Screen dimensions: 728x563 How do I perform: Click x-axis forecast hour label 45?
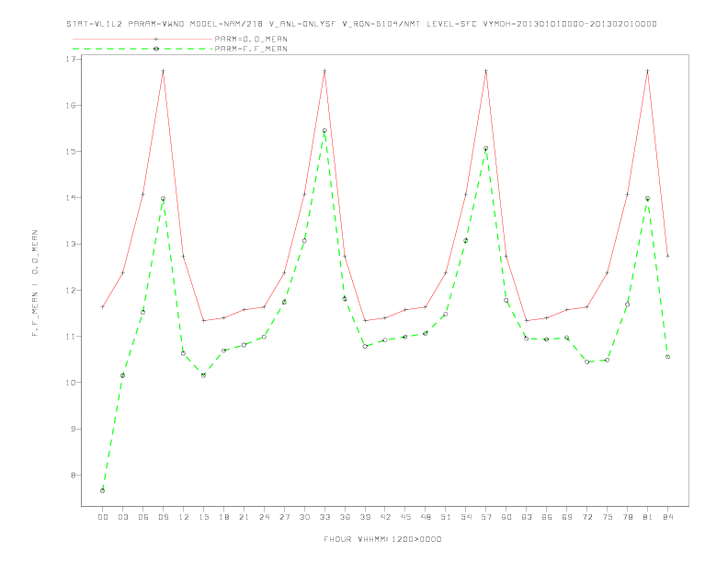405,517
